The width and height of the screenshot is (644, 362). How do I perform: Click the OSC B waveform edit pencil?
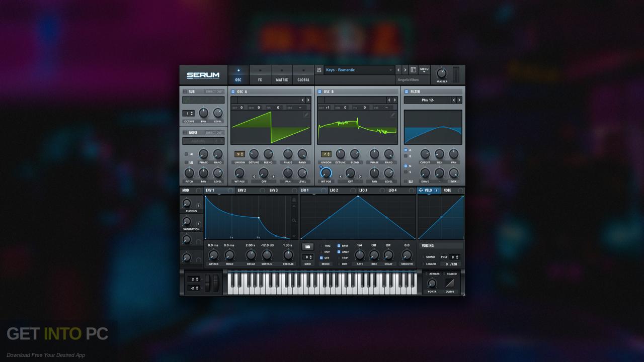(393, 115)
